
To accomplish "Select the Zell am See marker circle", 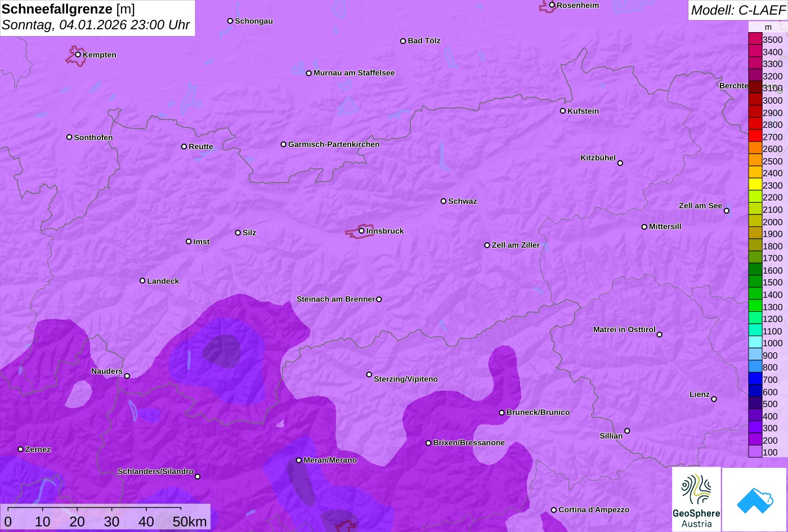I will coord(727,211).
